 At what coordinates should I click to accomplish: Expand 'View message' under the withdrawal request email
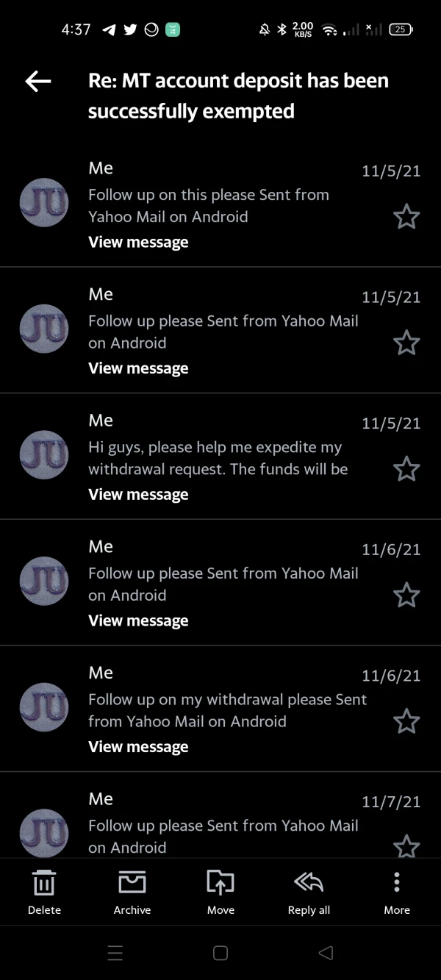138,495
